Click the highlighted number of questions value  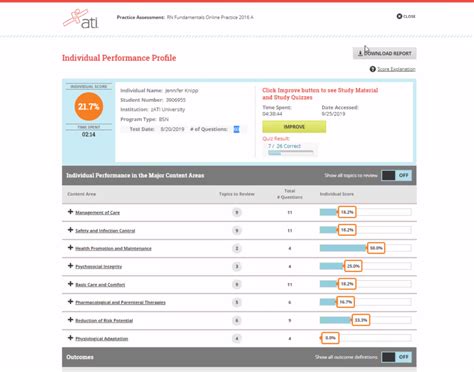(x=236, y=129)
